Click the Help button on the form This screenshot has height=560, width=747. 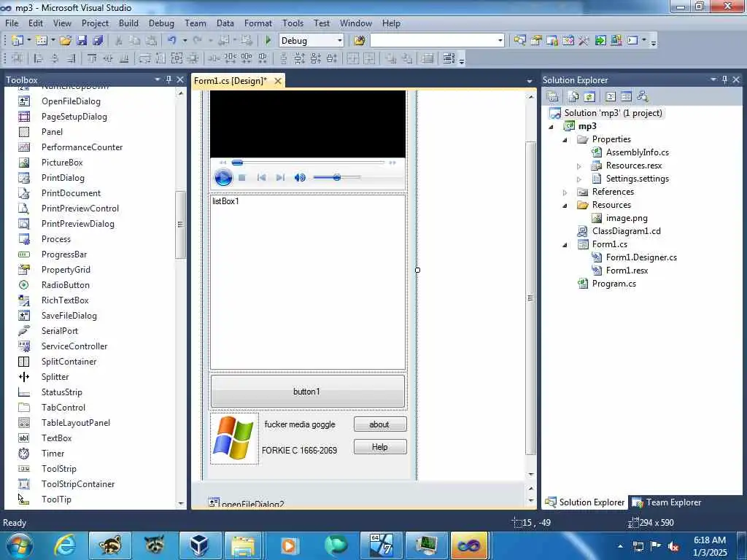coord(379,447)
